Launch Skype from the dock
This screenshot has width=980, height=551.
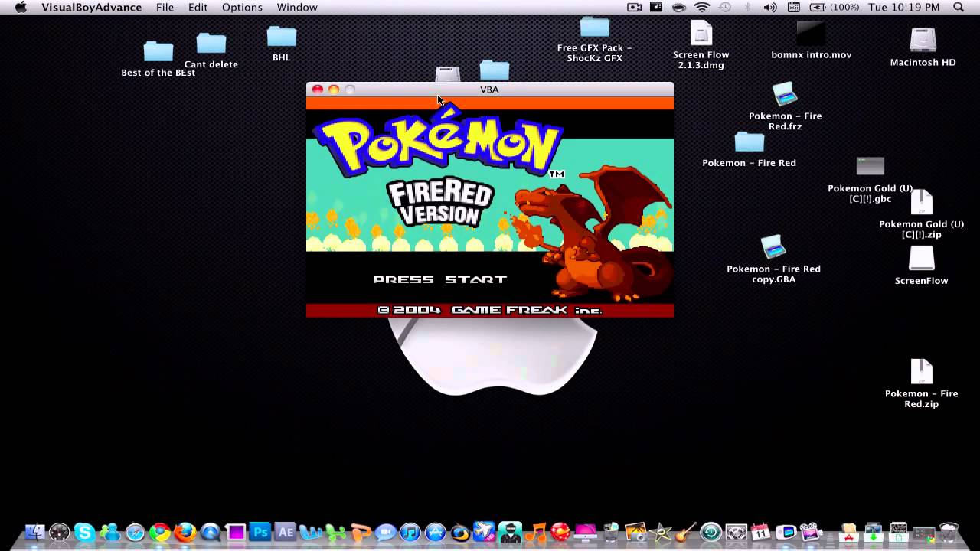(x=84, y=532)
